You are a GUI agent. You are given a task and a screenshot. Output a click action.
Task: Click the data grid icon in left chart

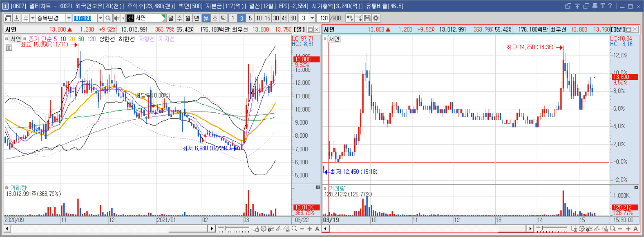tap(9, 48)
